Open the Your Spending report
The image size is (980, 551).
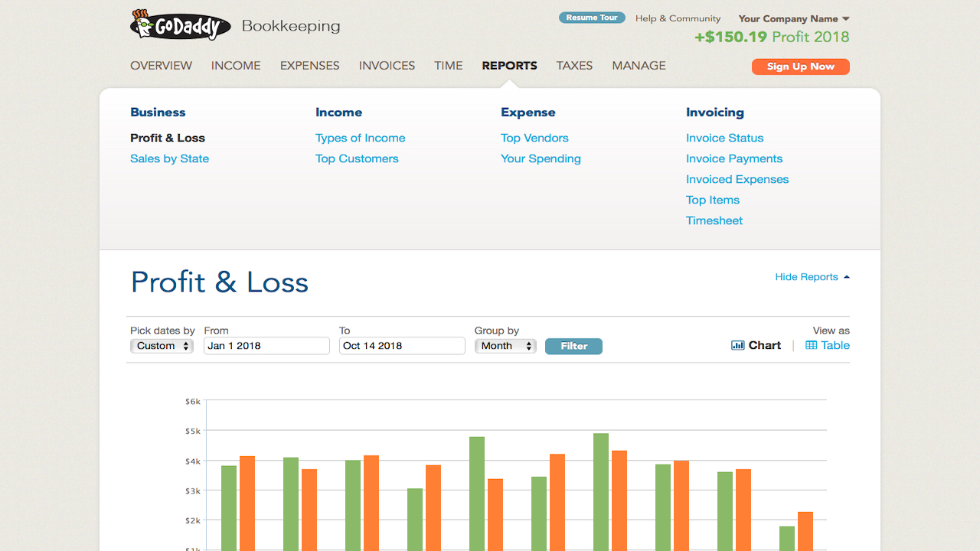[x=541, y=158]
